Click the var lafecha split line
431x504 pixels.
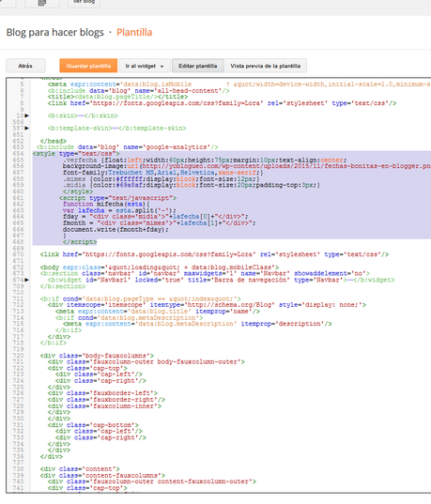119,210
